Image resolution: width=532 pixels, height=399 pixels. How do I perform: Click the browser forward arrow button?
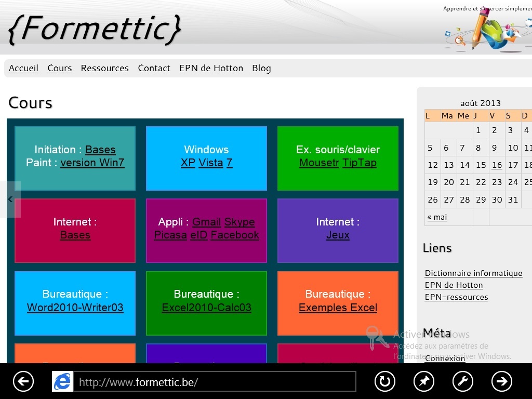click(502, 381)
